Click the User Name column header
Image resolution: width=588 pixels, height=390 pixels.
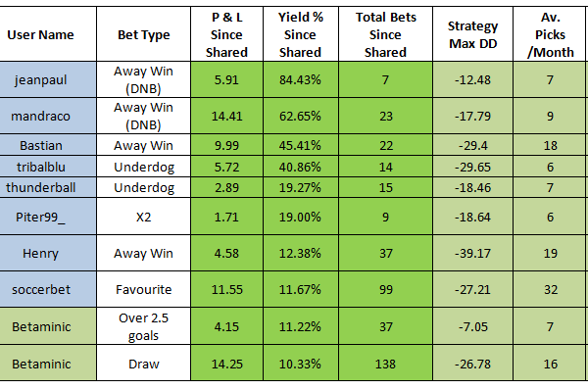click(40, 34)
